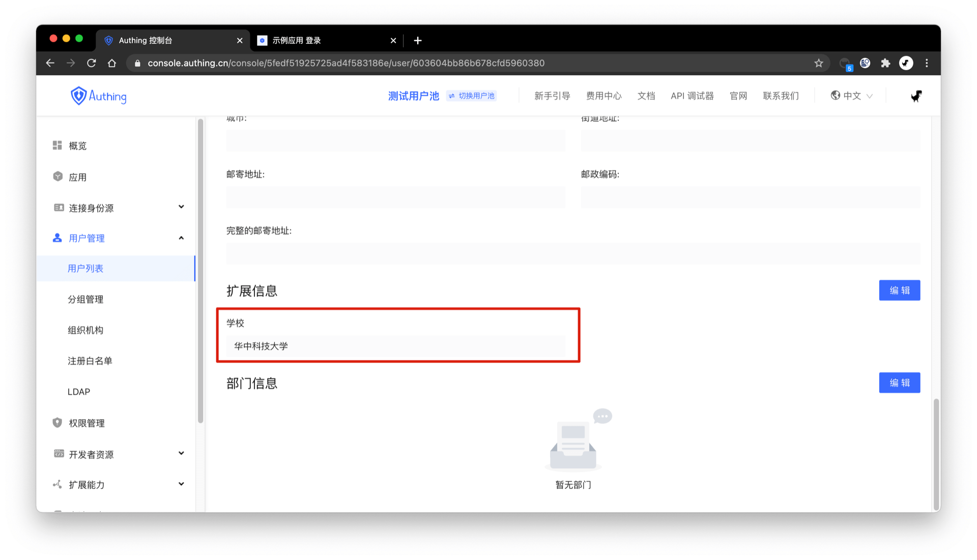
Task: Open the 分组管理 menu item
Action: pyautogui.click(x=85, y=299)
